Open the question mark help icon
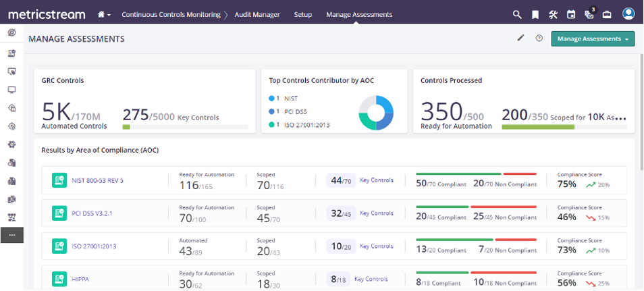 tap(539, 38)
